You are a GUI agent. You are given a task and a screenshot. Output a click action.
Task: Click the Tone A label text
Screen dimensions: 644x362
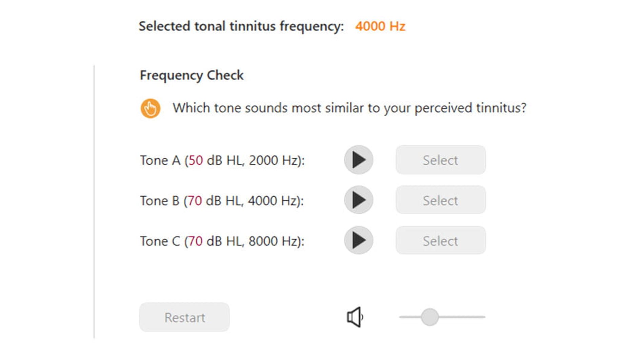coord(223,160)
